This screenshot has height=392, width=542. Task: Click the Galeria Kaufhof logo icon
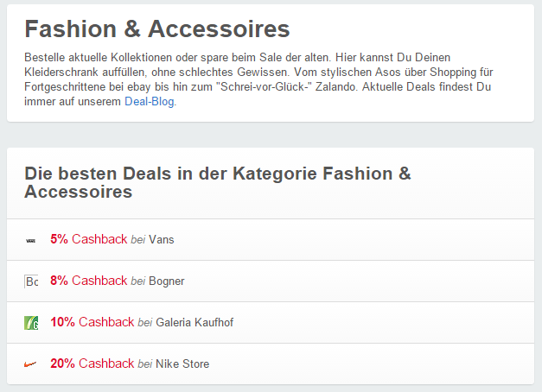(x=31, y=323)
